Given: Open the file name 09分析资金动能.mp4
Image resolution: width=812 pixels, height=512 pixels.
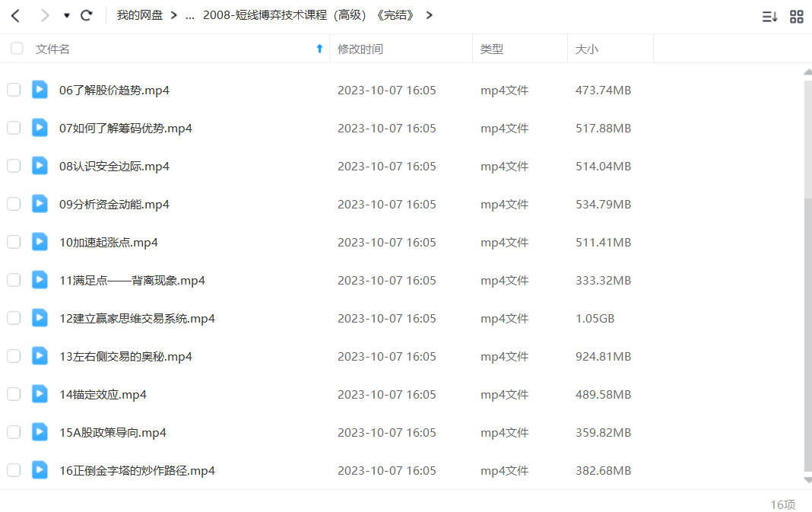Looking at the screenshot, I should [x=115, y=204].
